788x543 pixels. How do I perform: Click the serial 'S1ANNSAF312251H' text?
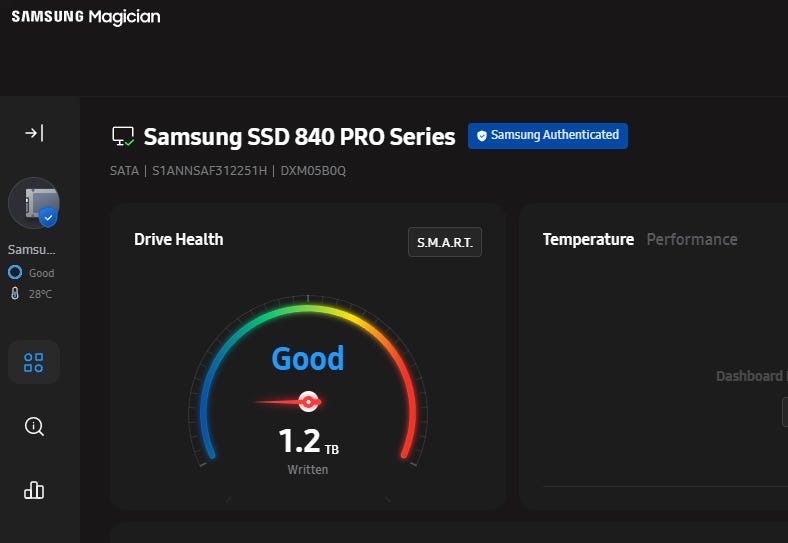(x=210, y=171)
